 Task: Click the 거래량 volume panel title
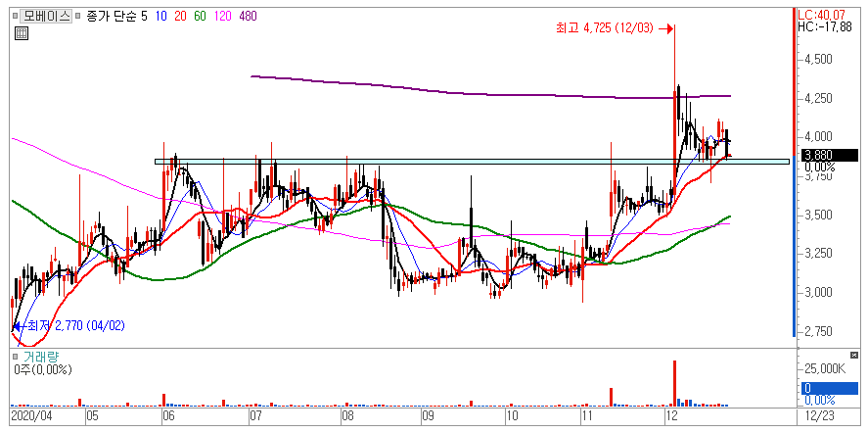[41, 357]
